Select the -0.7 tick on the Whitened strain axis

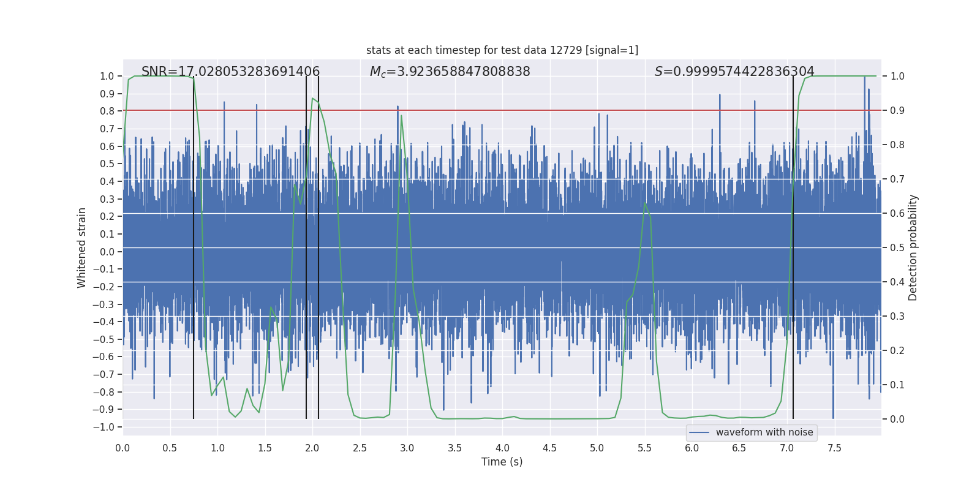(x=104, y=374)
